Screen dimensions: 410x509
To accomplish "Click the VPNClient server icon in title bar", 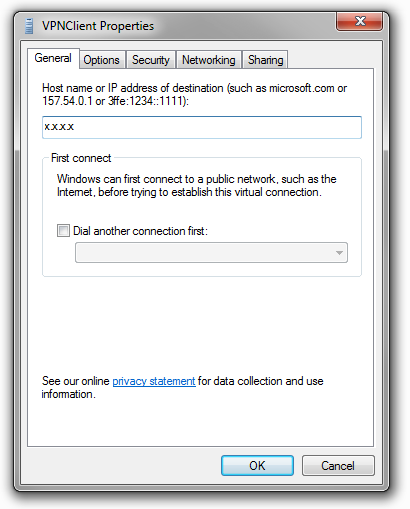I will [x=29, y=26].
